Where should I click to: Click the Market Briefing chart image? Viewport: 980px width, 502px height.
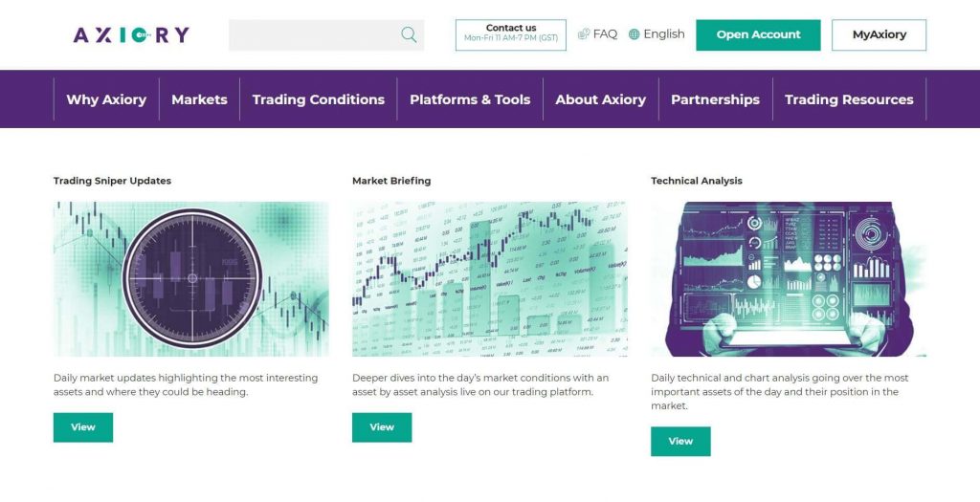tap(489, 278)
